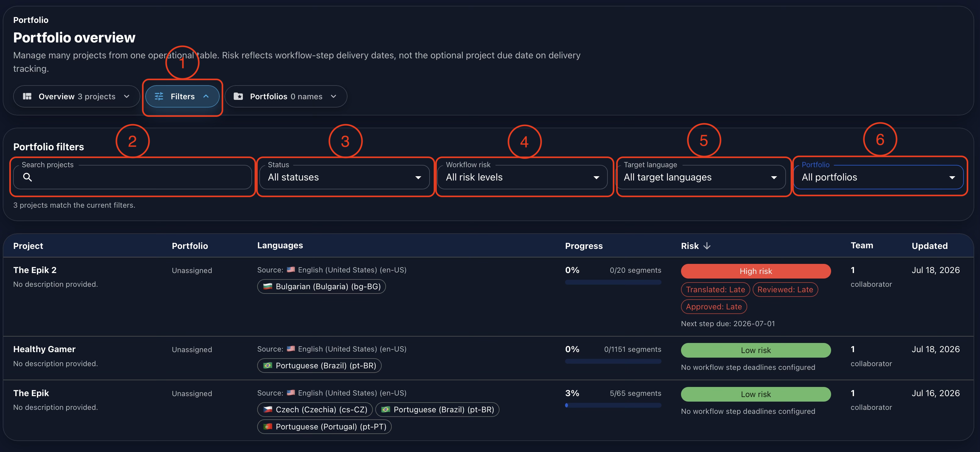Screen dimensions: 980x452
Task: Click the Portfolios folder star icon
Action: (238, 96)
